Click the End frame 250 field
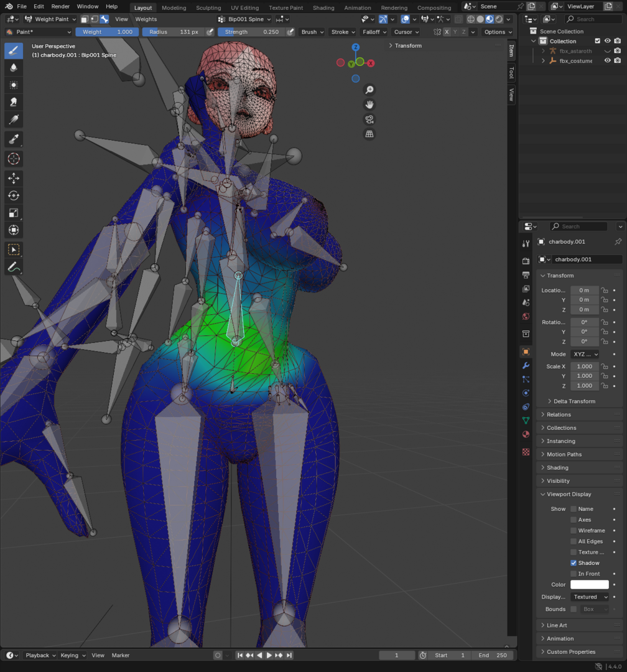The width and height of the screenshot is (627, 672). 493,655
